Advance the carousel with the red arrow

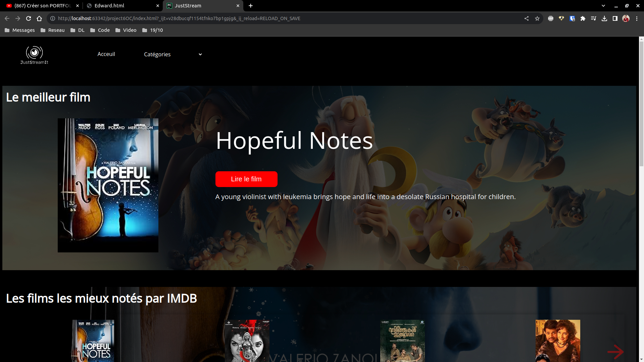click(x=616, y=351)
